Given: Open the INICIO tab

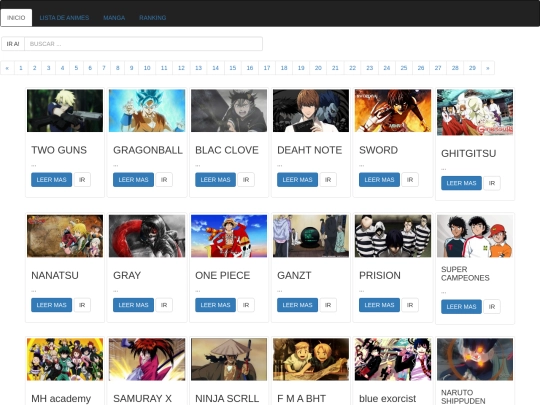Looking at the screenshot, I should [16, 18].
